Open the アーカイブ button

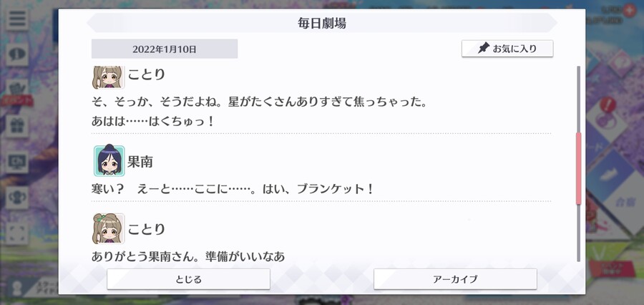455,279
